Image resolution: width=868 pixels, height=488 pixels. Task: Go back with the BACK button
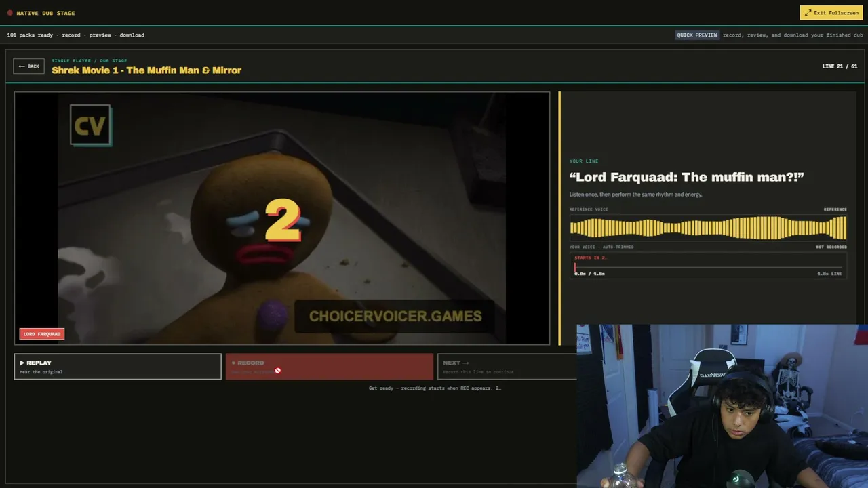[28, 66]
